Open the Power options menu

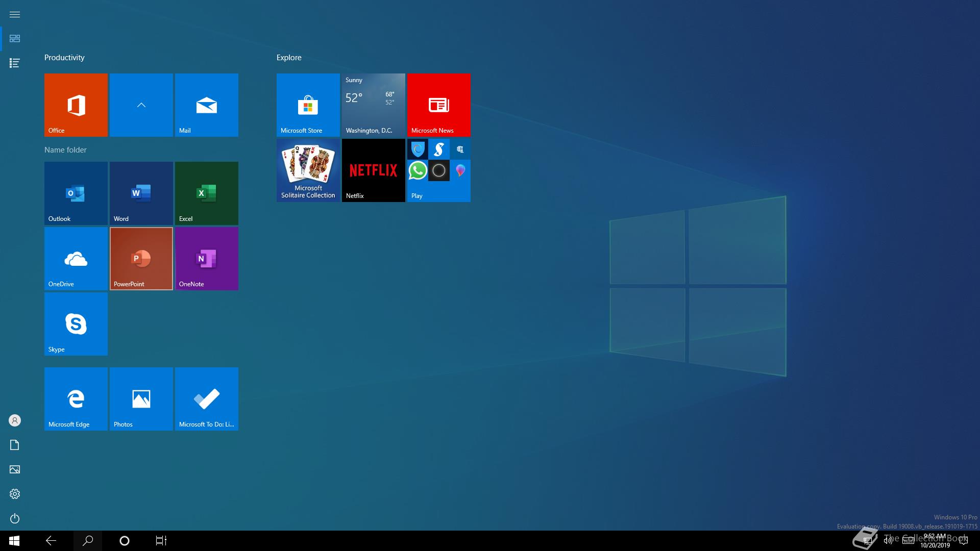(x=15, y=518)
